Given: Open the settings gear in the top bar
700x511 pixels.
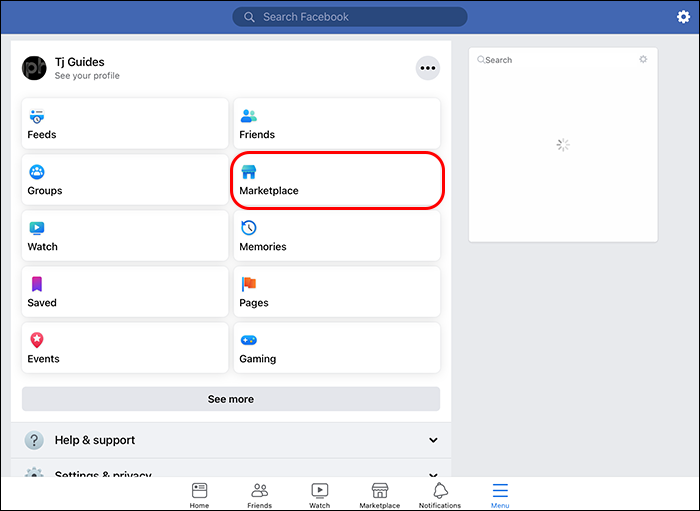Looking at the screenshot, I should (x=683, y=17).
